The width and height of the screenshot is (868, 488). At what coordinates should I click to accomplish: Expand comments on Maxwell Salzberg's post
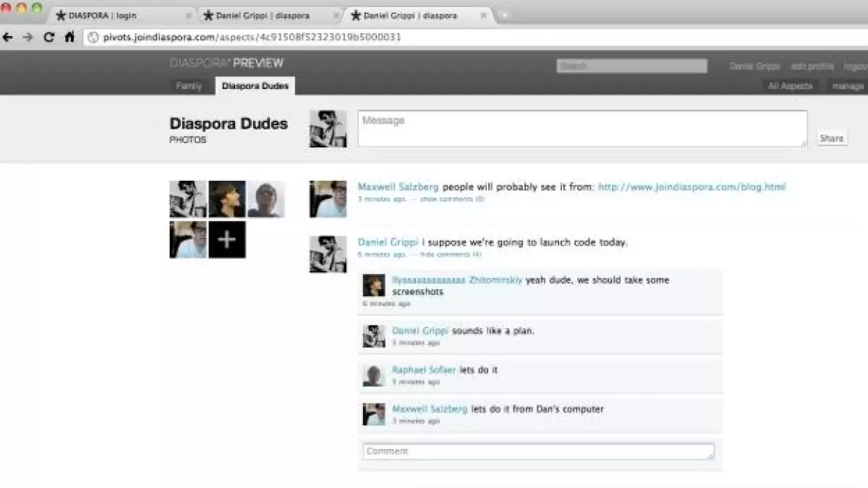click(x=451, y=199)
